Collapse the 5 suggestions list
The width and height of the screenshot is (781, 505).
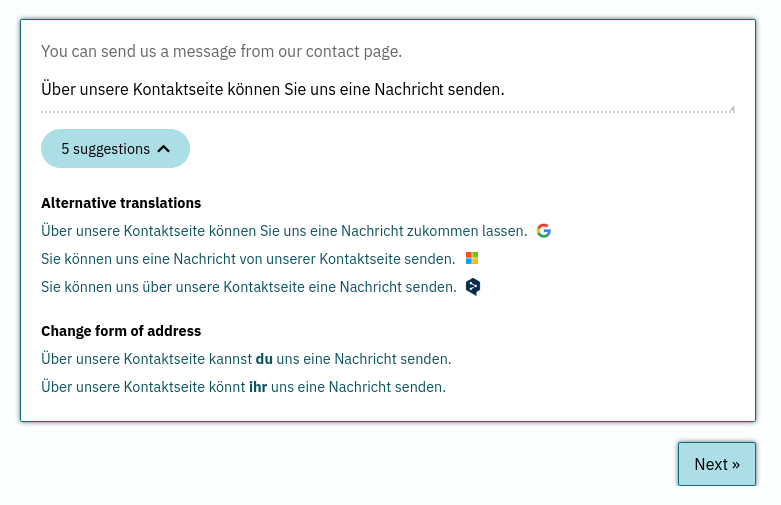[x=115, y=148]
